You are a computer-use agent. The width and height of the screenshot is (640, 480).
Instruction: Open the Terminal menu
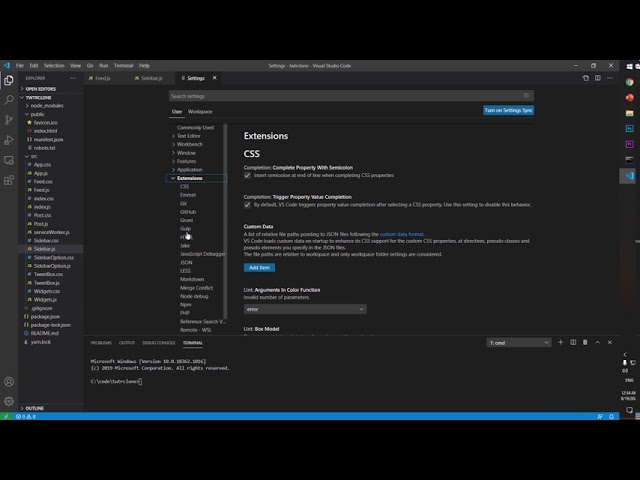[x=123, y=66]
